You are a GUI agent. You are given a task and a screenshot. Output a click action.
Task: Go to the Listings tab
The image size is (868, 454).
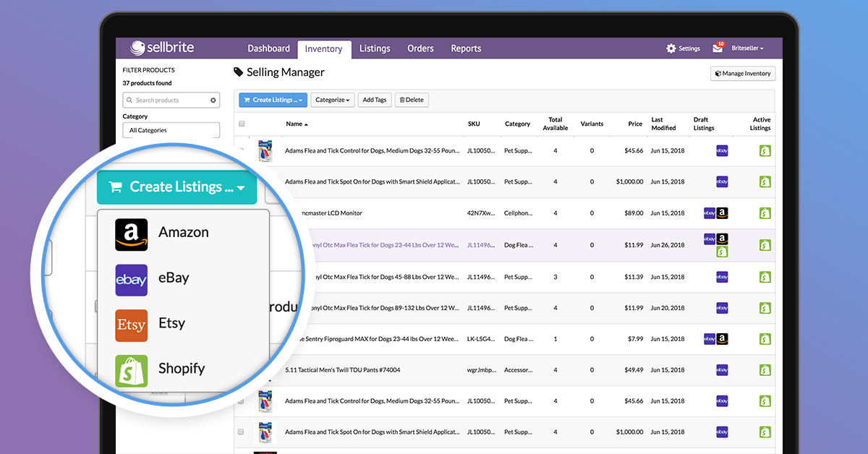[375, 48]
